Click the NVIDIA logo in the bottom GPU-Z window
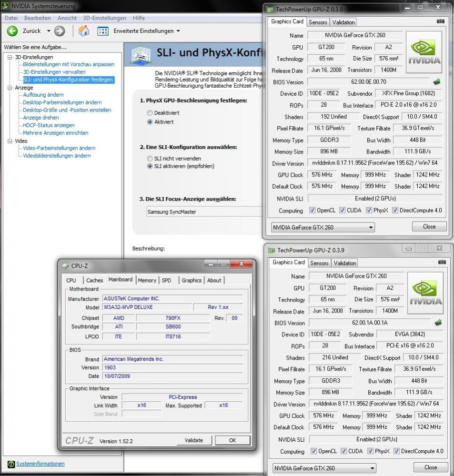454x476 pixels. 425,293
